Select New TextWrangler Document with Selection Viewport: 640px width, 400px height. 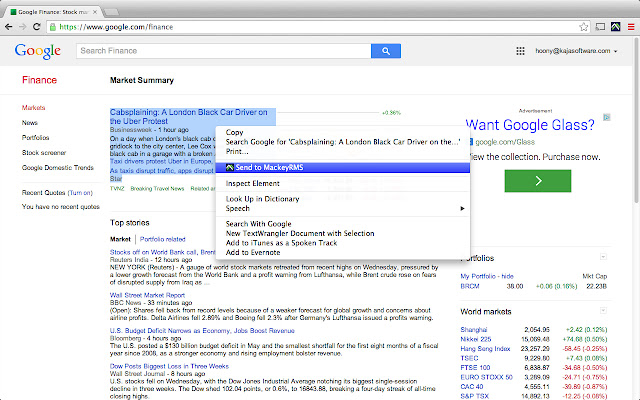pyautogui.click(x=342, y=233)
